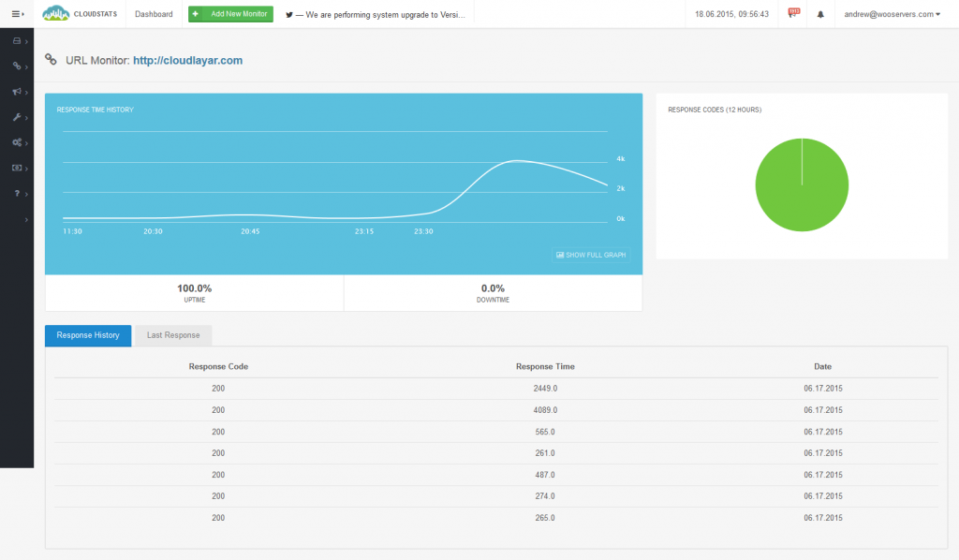Expand the wrench tool submenu chevron
The height and width of the screenshot is (560, 959).
pyautogui.click(x=26, y=117)
